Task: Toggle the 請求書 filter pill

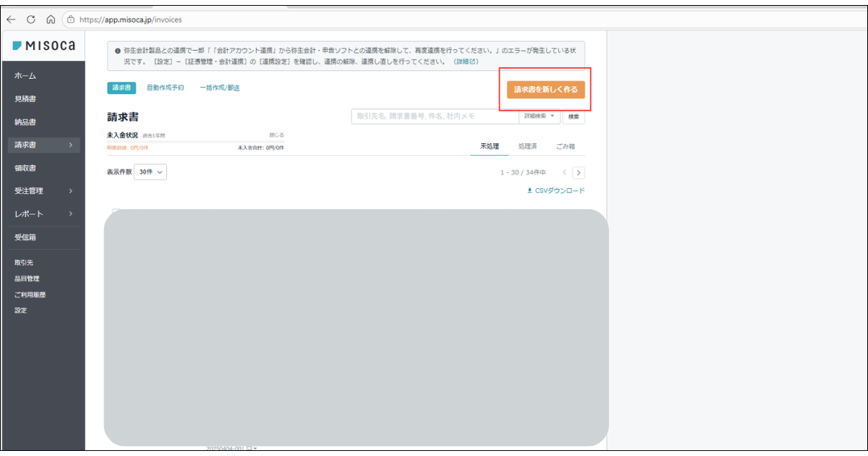Action: 120,88
